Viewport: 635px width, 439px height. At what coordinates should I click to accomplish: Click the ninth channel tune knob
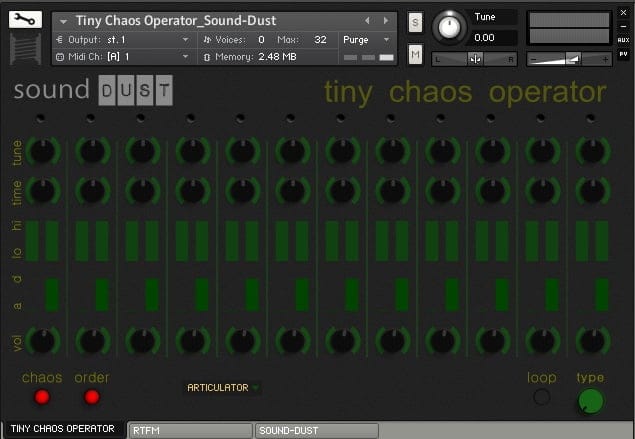443,151
